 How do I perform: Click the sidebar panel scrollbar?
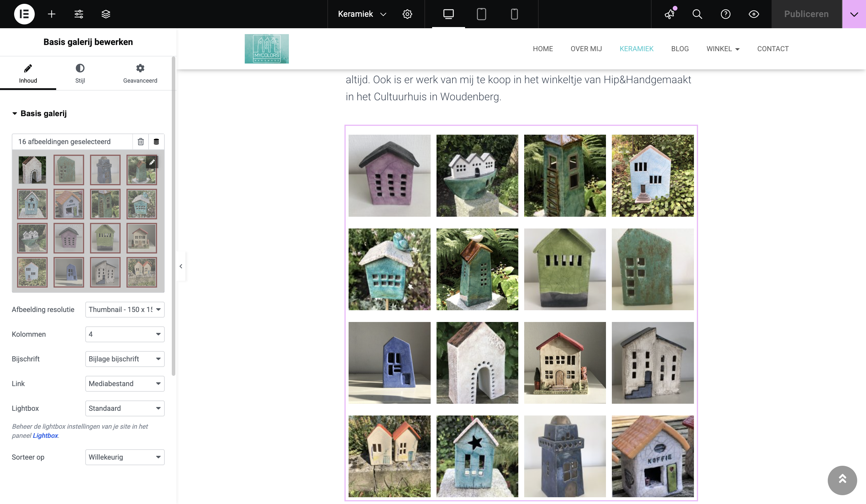tap(174, 216)
